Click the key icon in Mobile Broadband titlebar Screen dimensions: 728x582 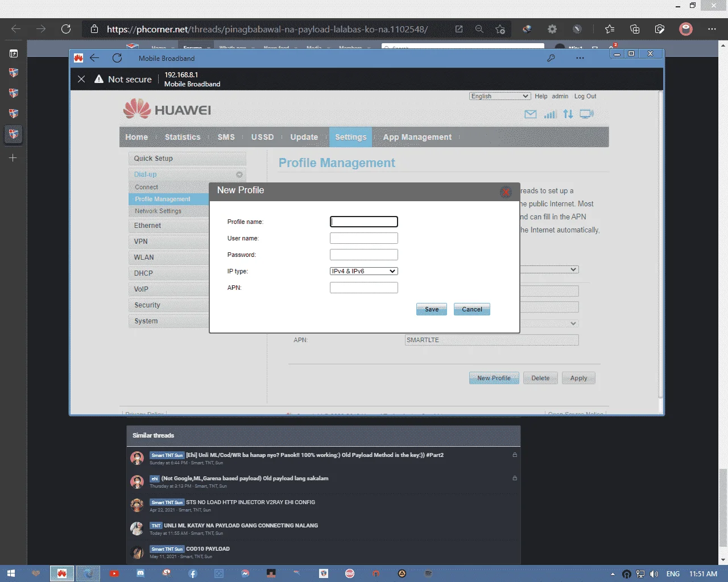551,58
